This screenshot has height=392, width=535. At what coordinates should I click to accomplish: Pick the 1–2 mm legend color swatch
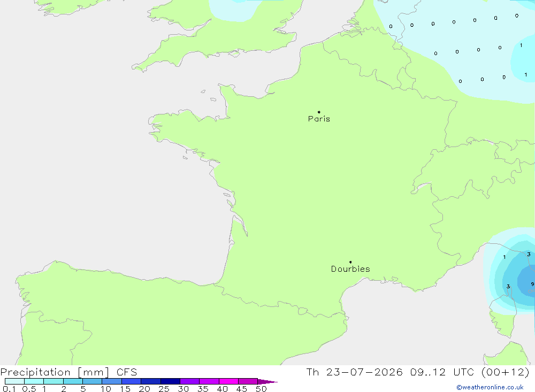pyautogui.click(x=53, y=381)
